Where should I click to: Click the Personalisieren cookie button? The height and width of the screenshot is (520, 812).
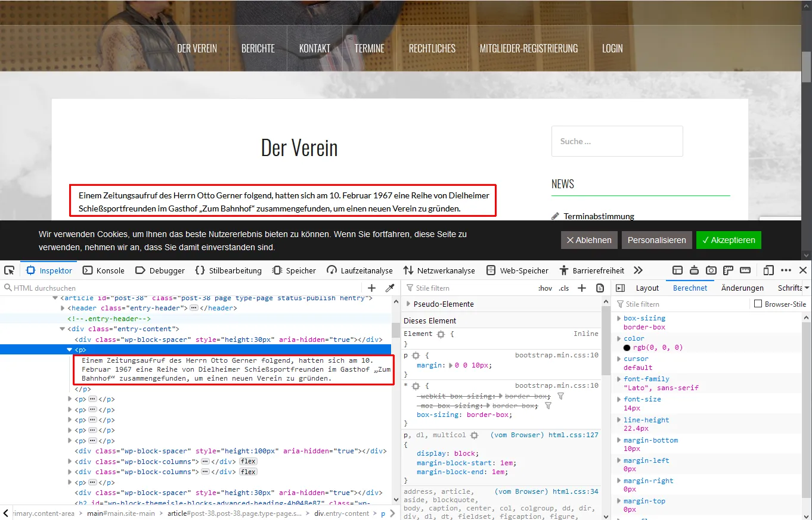click(657, 240)
